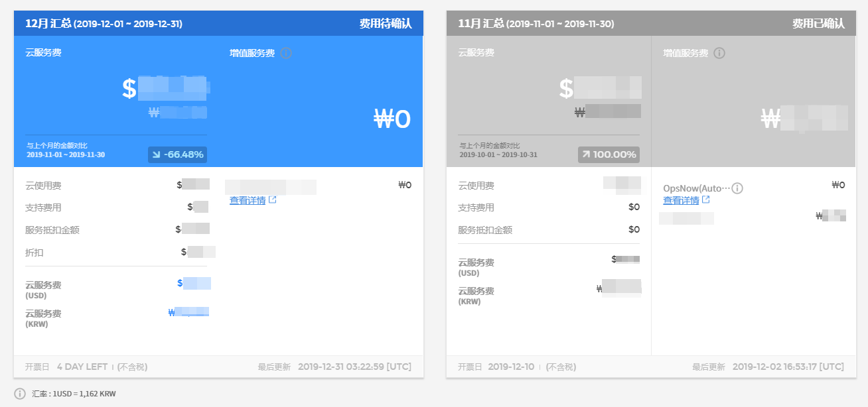This screenshot has height=407, width=868.
Task: Click the info icon before 汇率 text
Action: 20,394
